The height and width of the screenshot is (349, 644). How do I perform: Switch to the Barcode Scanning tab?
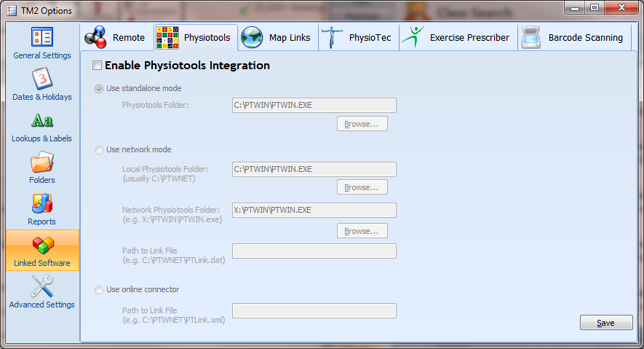(574, 37)
